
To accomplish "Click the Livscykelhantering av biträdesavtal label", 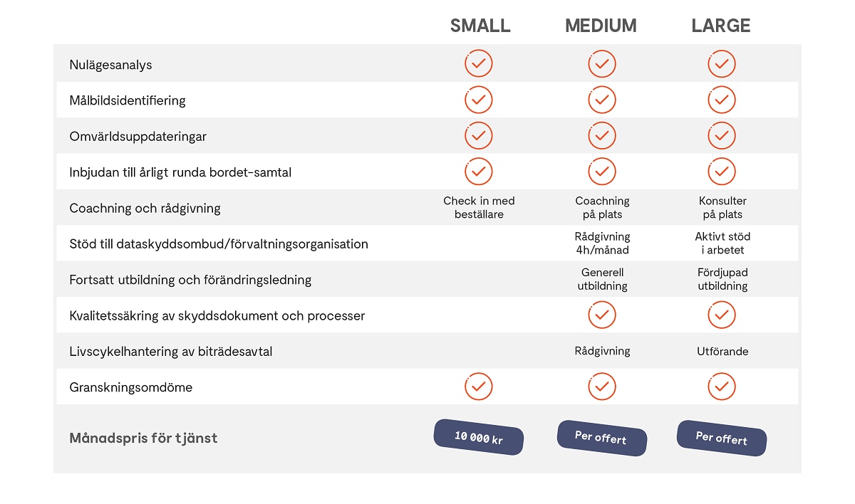I will coord(171,352).
